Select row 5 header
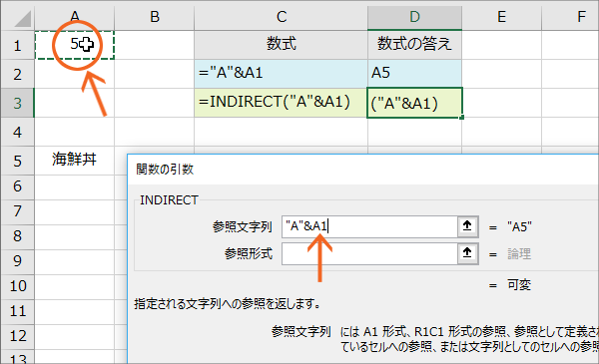Screen dimensions: 599x364 [x=17, y=161]
